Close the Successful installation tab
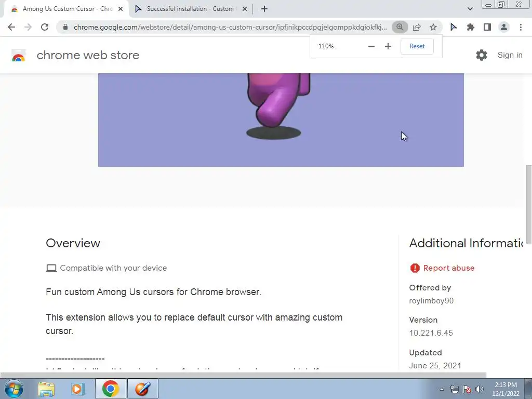532x399 pixels. coord(245,9)
